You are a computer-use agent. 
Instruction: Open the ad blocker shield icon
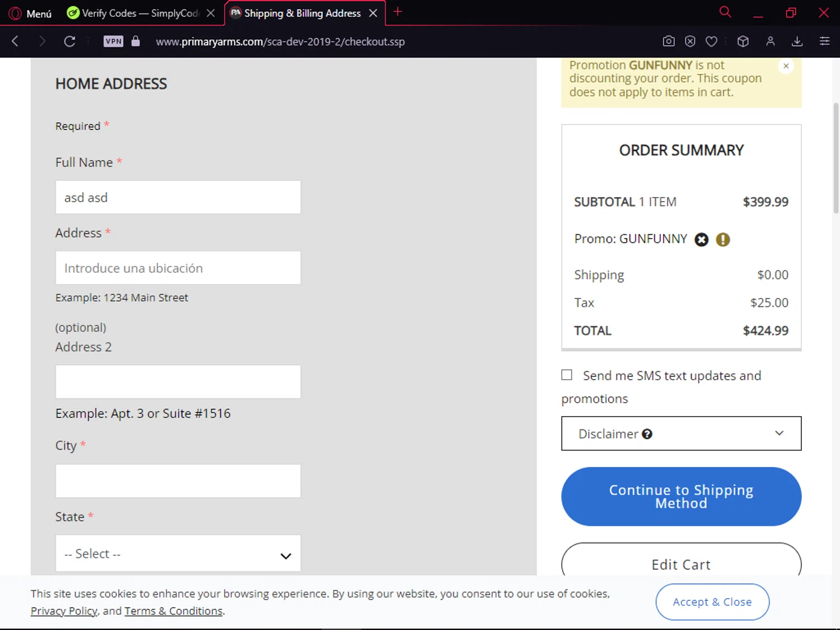(x=690, y=41)
